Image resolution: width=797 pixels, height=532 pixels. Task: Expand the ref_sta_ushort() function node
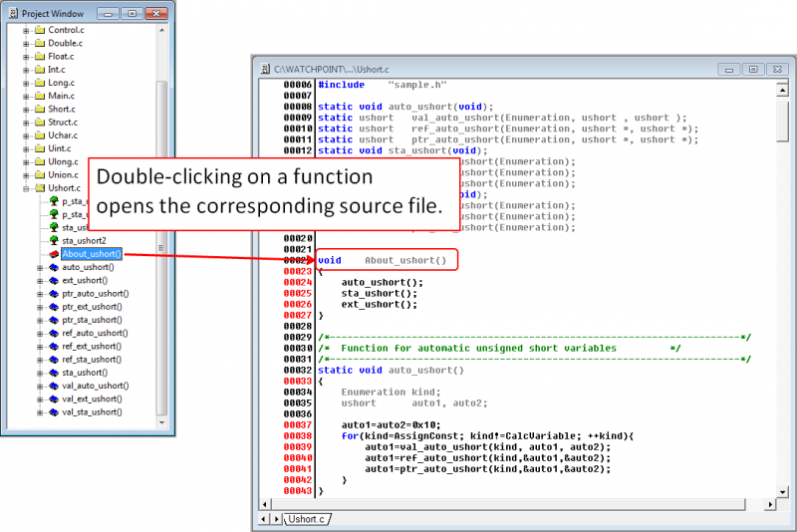40,361
